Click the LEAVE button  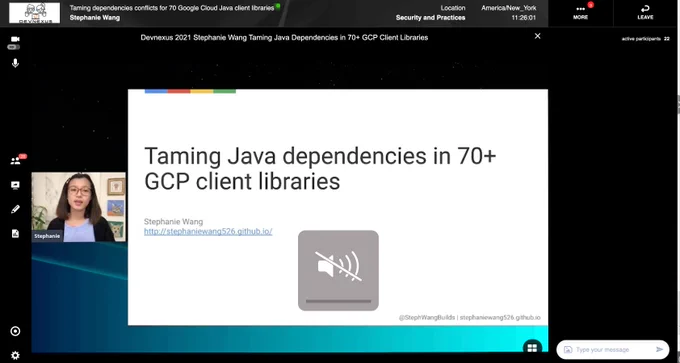645,13
